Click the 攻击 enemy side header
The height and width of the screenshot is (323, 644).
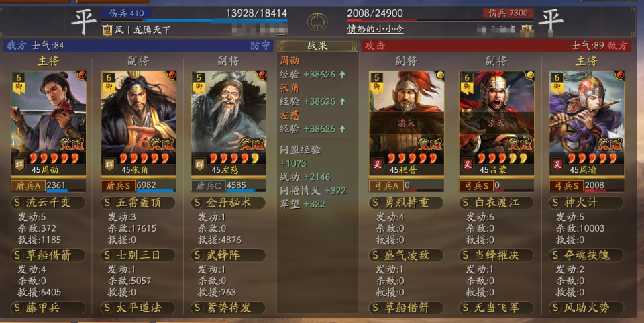pyautogui.click(x=375, y=46)
